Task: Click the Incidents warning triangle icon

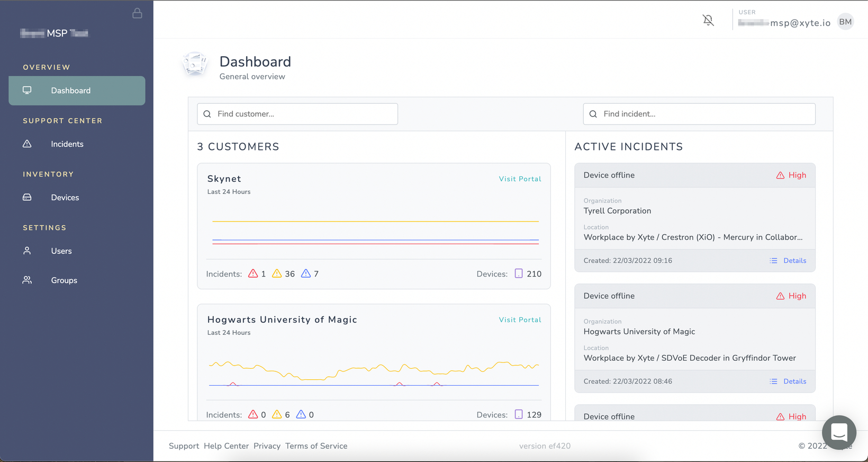Action: [27, 144]
